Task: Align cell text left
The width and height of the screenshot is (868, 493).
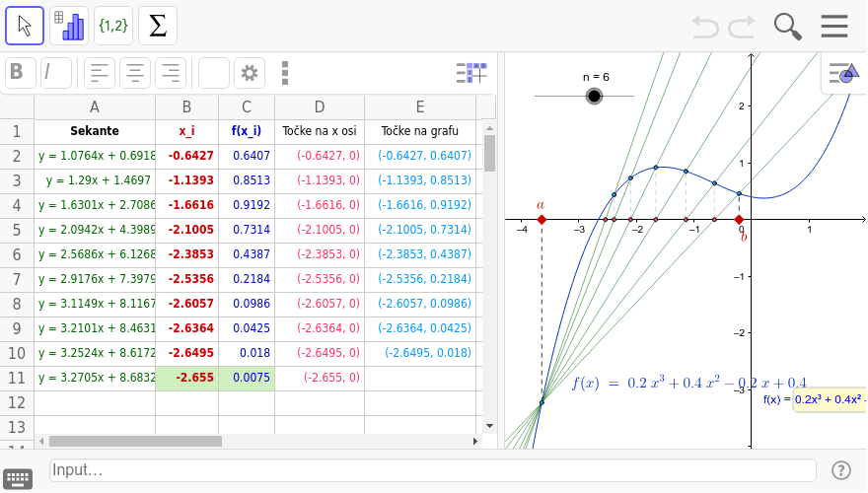Action: coord(100,73)
